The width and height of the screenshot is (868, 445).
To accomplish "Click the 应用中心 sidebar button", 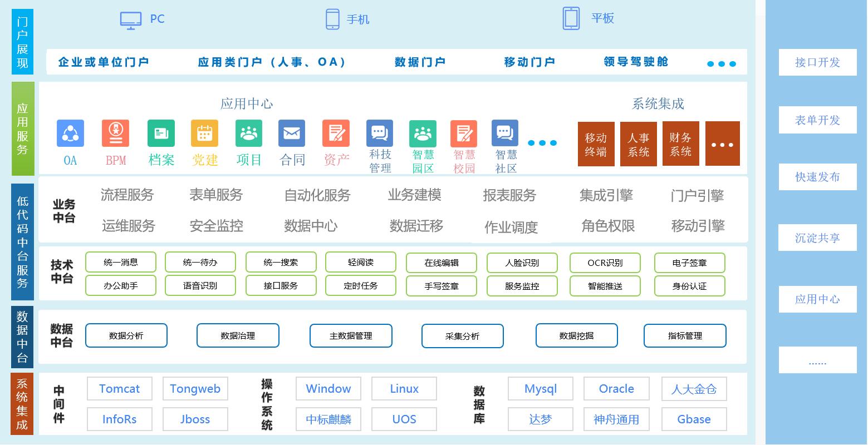I will (x=817, y=299).
